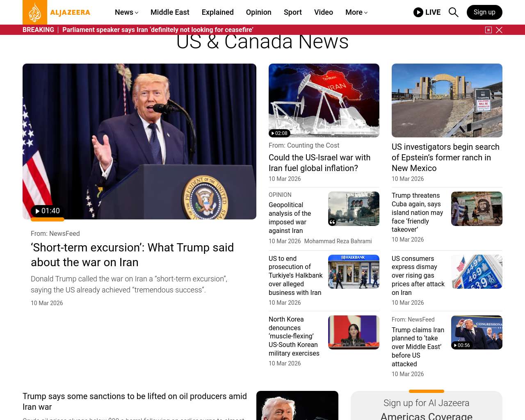Viewport: 525px width, 420px height.
Task: Open the Che Guevara mural thumbnail
Action: (x=477, y=209)
